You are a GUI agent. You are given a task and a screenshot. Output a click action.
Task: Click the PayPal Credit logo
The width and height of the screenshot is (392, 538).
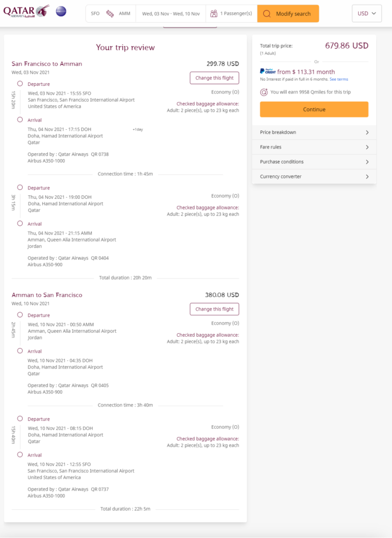[268, 71]
